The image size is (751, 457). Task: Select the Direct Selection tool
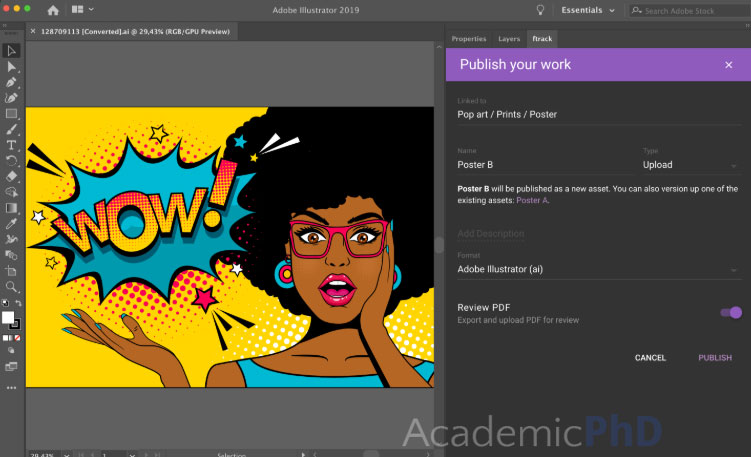11,66
